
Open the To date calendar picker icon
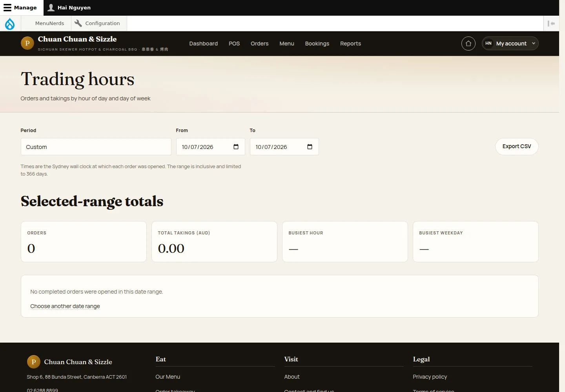tap(310, 147)
